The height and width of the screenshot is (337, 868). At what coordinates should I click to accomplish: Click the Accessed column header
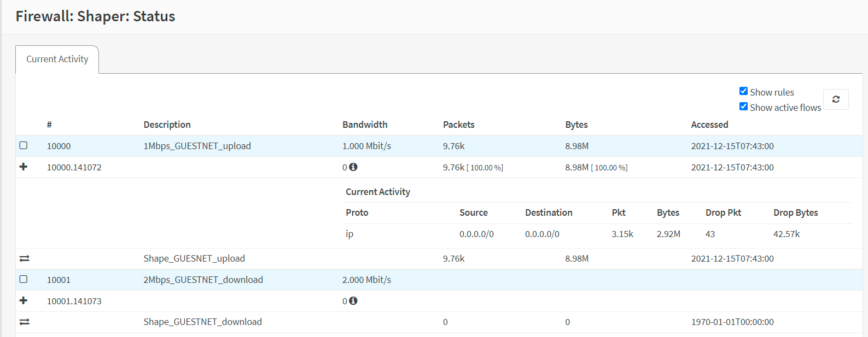point(709,125)
